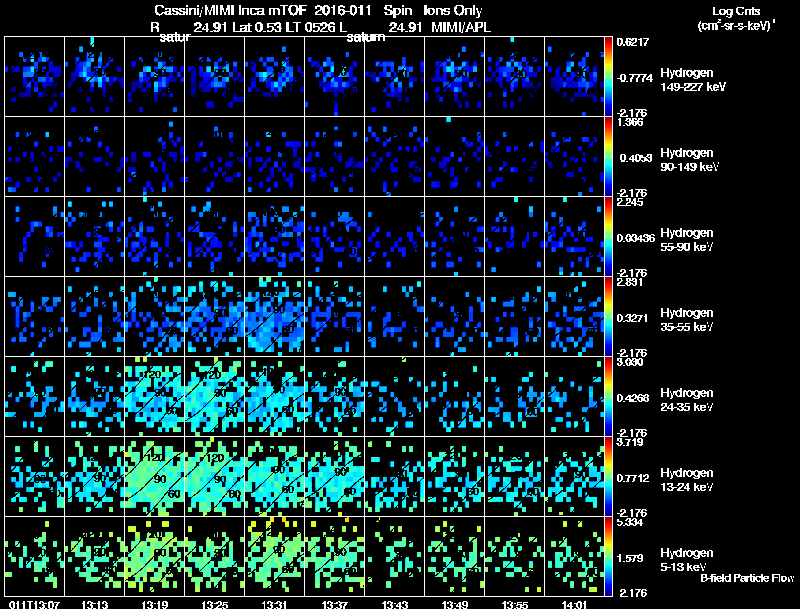Click the color bar beside Hydrogen 55-90 keV
Image resolution: width=800 pixels, height=609 pixels.
[x=608, y=237]
